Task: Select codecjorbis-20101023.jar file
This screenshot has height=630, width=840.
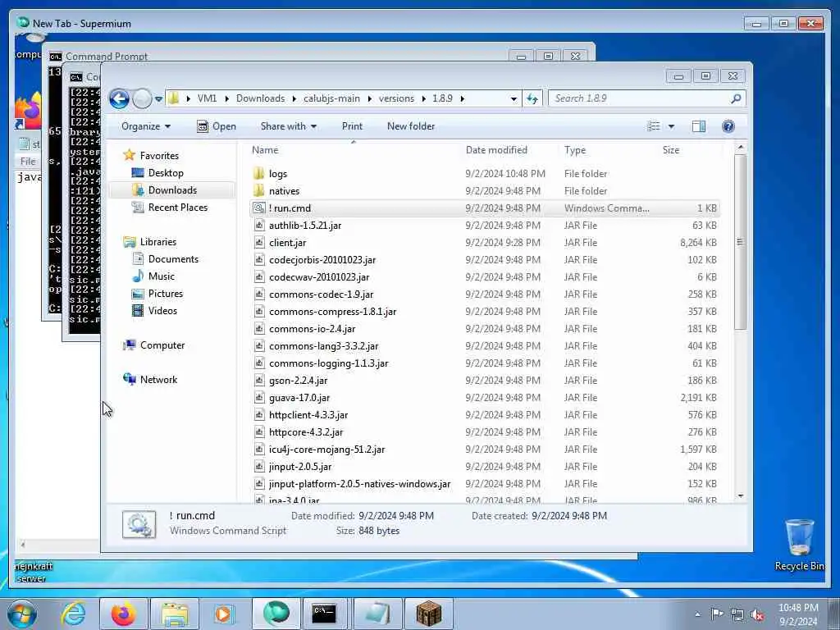Action: [322, 260]
